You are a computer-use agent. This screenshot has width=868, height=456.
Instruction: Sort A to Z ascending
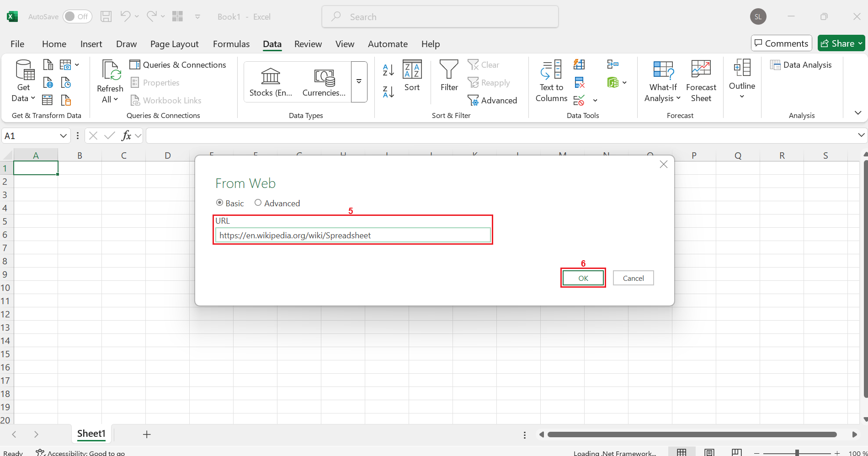pyautogui.click(x=389, y=70)
